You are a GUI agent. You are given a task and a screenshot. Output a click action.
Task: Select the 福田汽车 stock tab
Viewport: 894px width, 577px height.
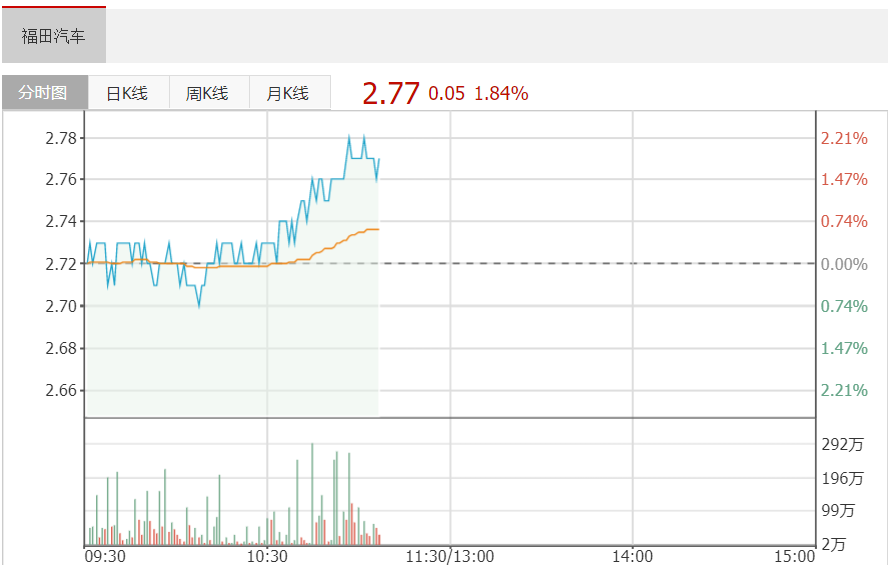[x=54, y=35]
